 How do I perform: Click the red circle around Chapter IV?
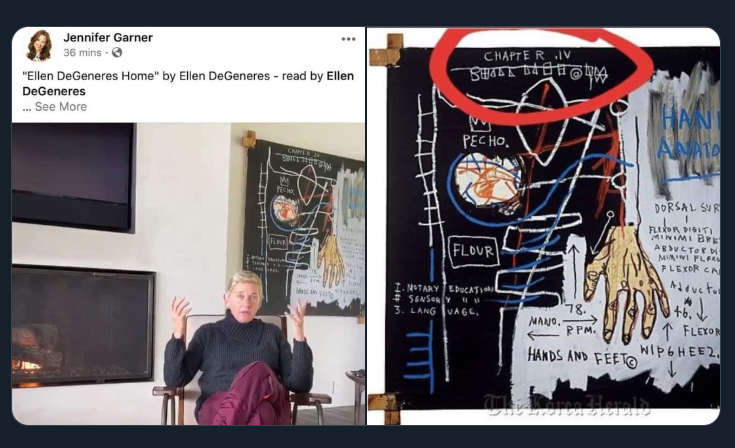click(541, 75)
